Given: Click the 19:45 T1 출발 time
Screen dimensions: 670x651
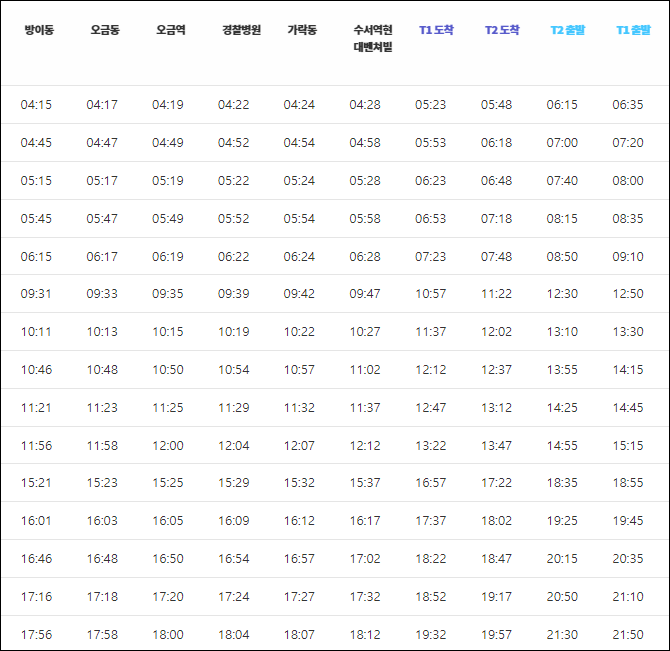Looking at the screenshot, I should point(628,521).
